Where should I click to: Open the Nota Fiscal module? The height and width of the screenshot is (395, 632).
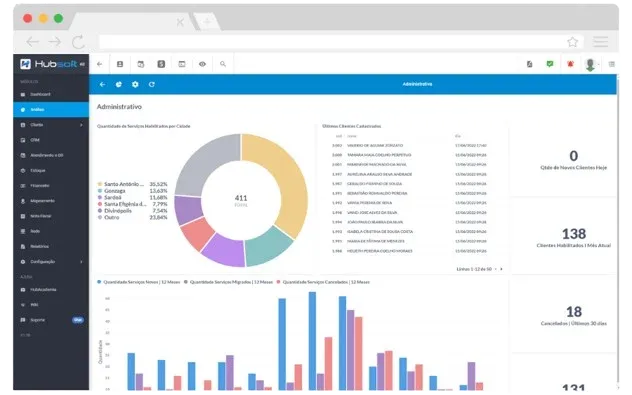pyautogui.click(x=41, y=216)
